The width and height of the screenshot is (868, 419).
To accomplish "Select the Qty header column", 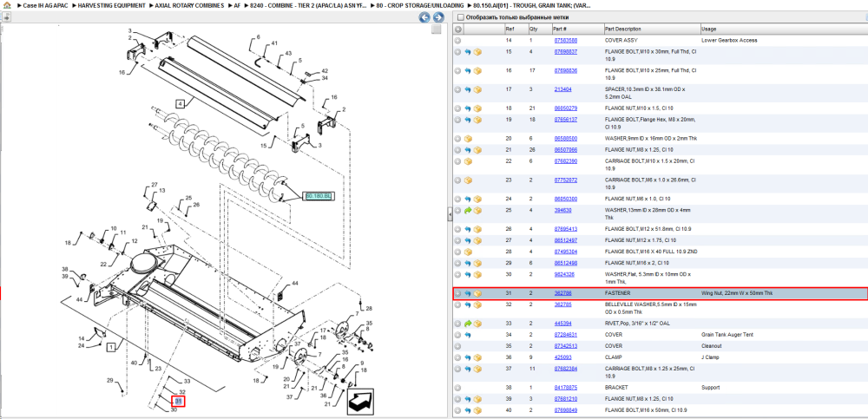I will click(x=540, y=29).
